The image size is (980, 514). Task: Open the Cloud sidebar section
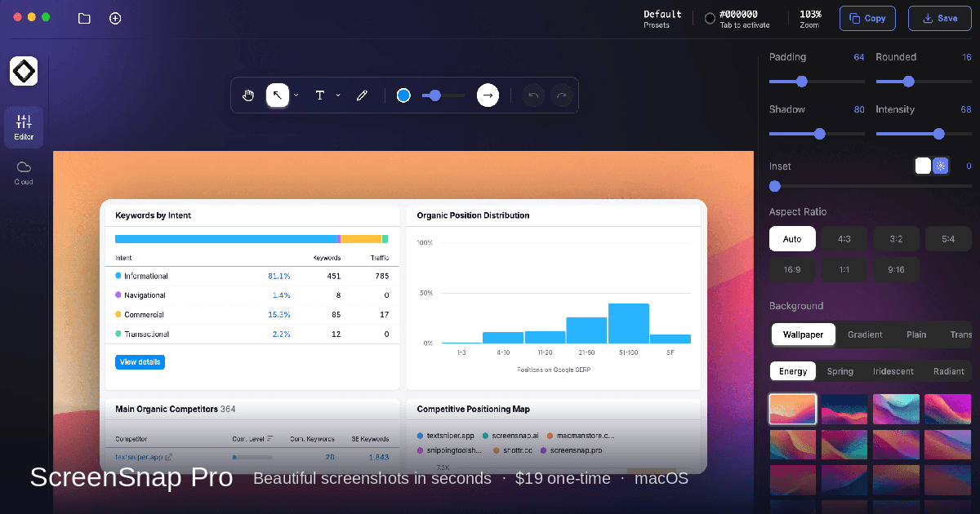coord(24,172)
